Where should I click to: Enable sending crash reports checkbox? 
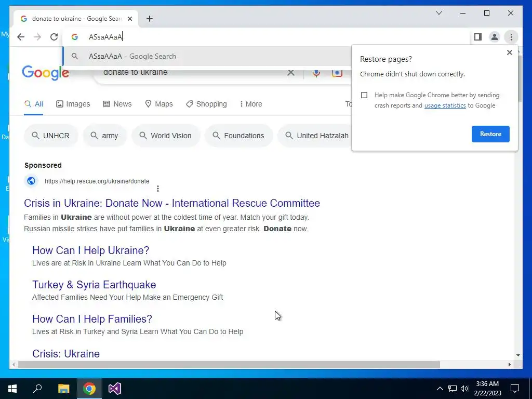click(364, 95)
